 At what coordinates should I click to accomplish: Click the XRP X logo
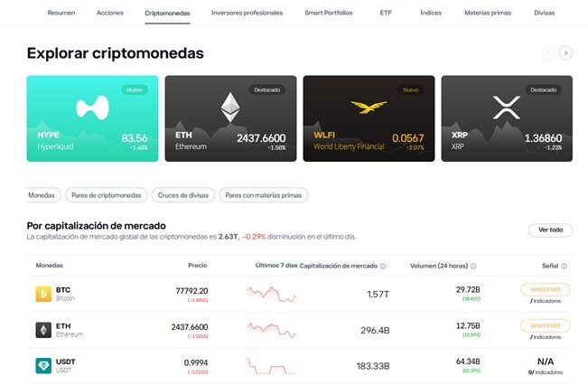pos(507,108)
